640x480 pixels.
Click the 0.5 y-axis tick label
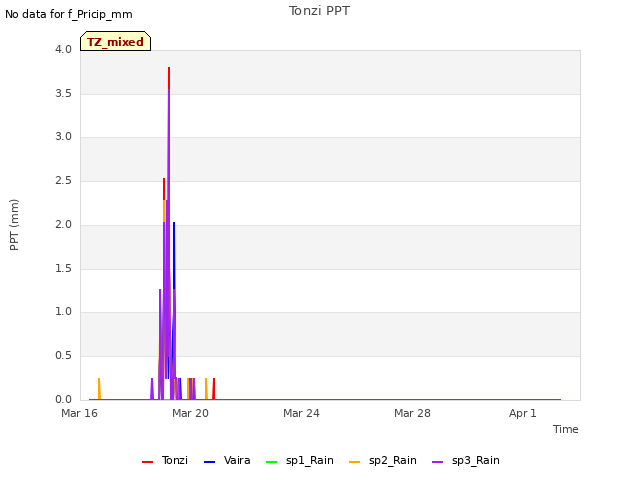point(63,356)
